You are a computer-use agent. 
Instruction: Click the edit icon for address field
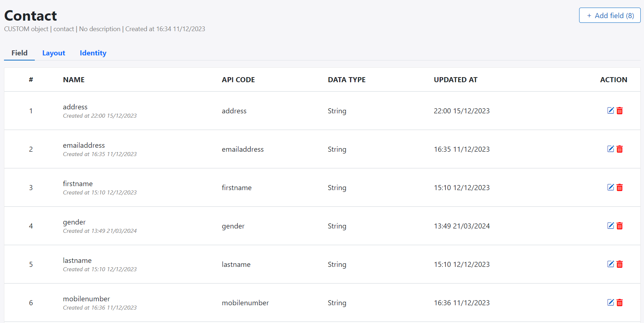[610, 110]
